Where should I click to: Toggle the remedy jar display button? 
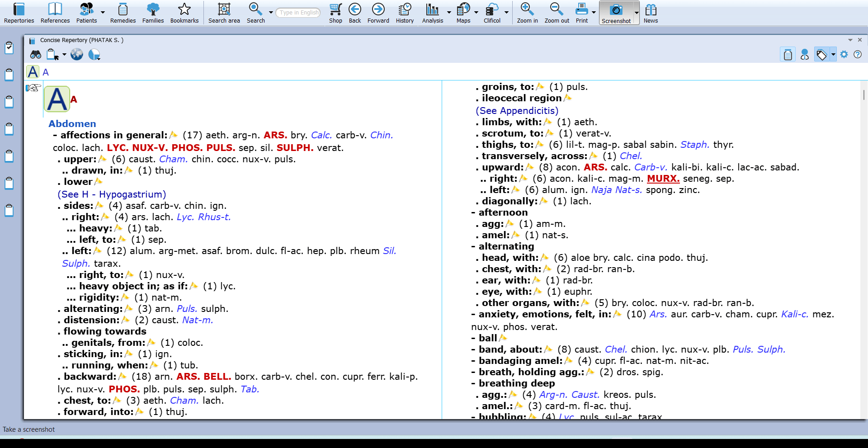click(788, 55)
